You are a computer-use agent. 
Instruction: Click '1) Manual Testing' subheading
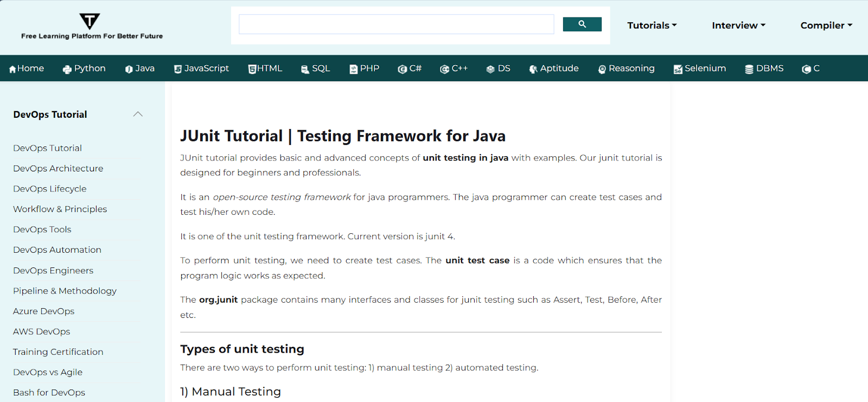point(231,392)
